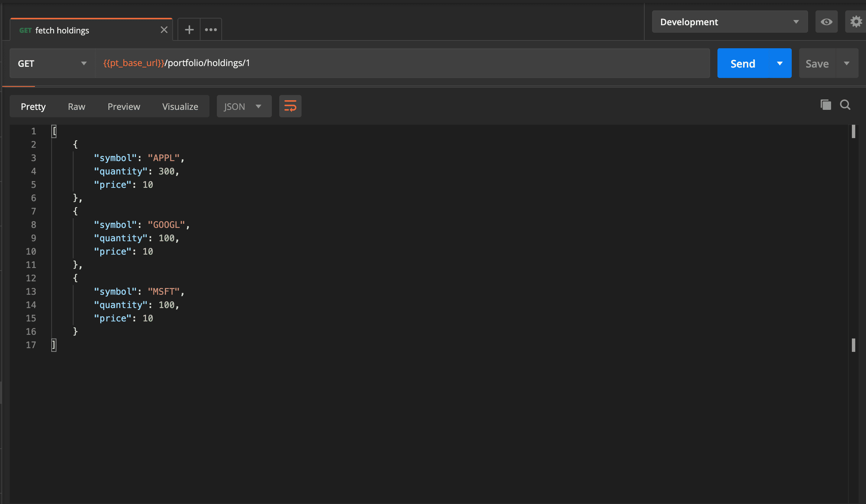Switch to Visualize response view
866x504 pixels.
(180, 107)
